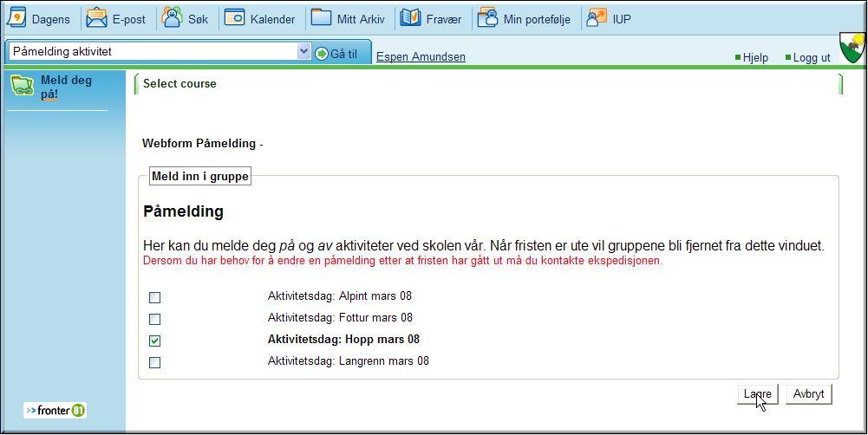The height and width of the screenshot is (435, 868).
Task: Uncheck the Hopp mars 08 checkbox
Action: click(x=155, y=341)
